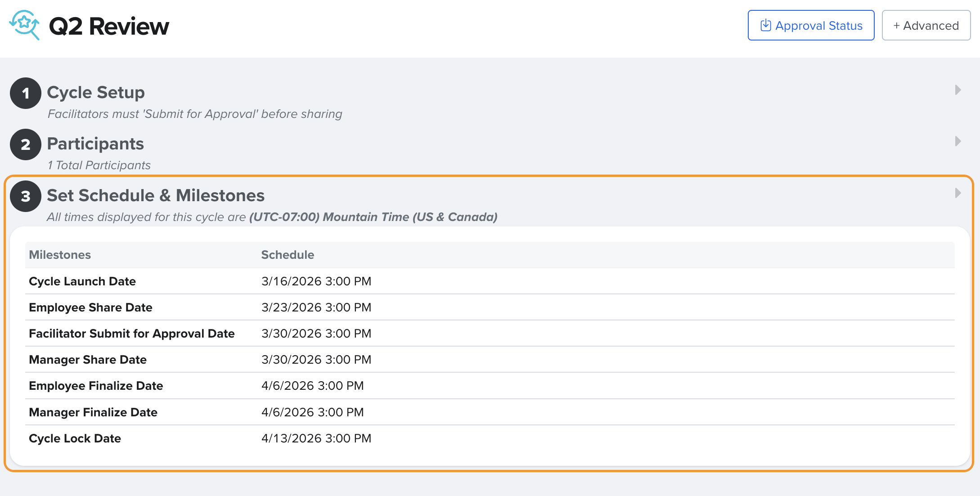Click the Q2 Review star magnifier logo
The width and height of the screenshot is (980, 496).
[x=25, y=25]
